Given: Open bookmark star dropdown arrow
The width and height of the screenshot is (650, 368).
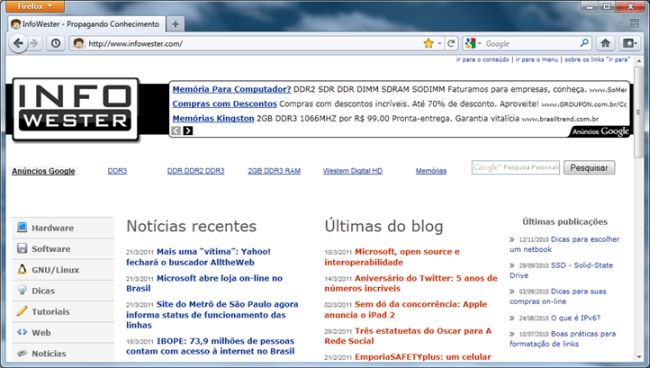Looking at the screenshot, I should click(x=439, y=43).
